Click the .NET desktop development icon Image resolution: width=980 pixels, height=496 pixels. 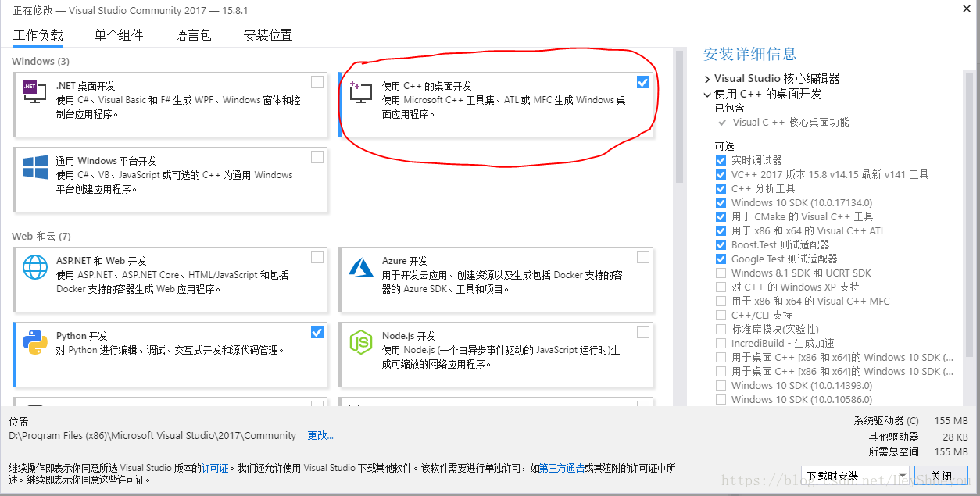point(34,92)
